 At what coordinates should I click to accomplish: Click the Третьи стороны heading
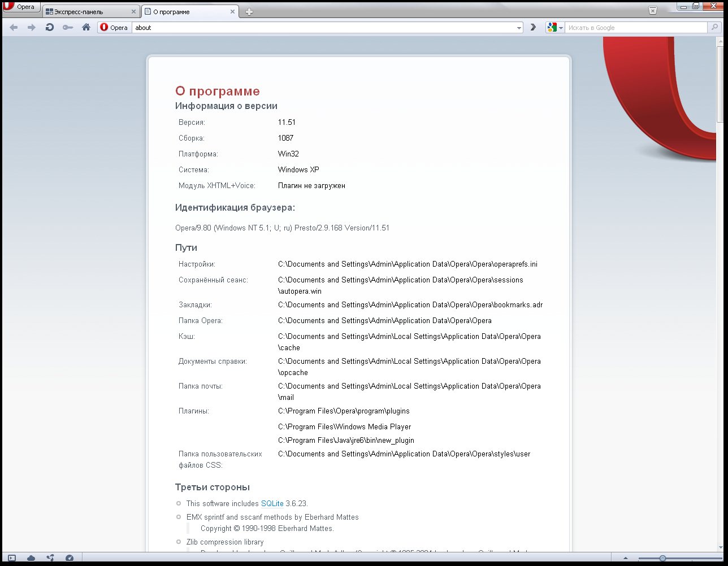[213, 487]
